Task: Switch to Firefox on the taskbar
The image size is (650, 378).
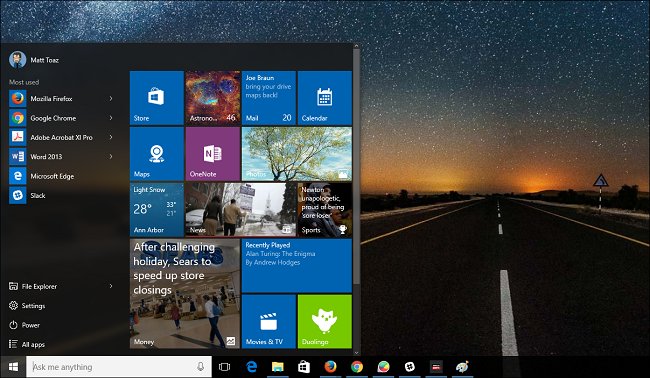Action: tap(330, 367)
